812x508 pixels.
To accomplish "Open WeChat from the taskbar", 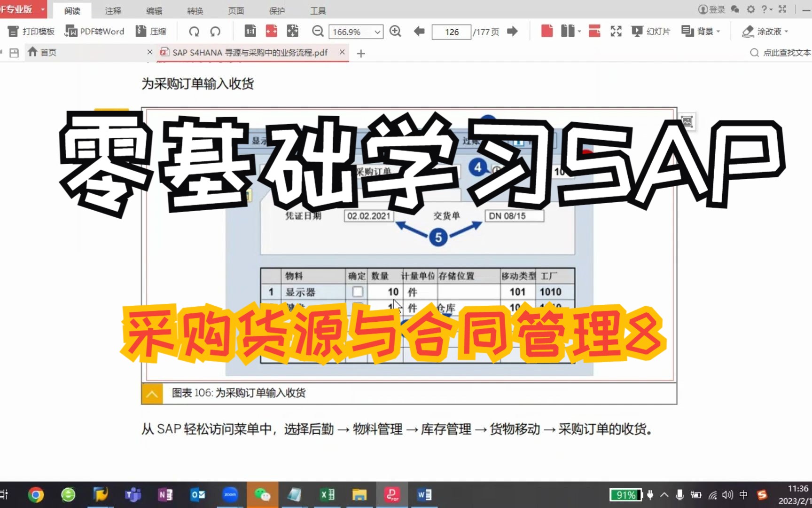I will tap(263, 494).
